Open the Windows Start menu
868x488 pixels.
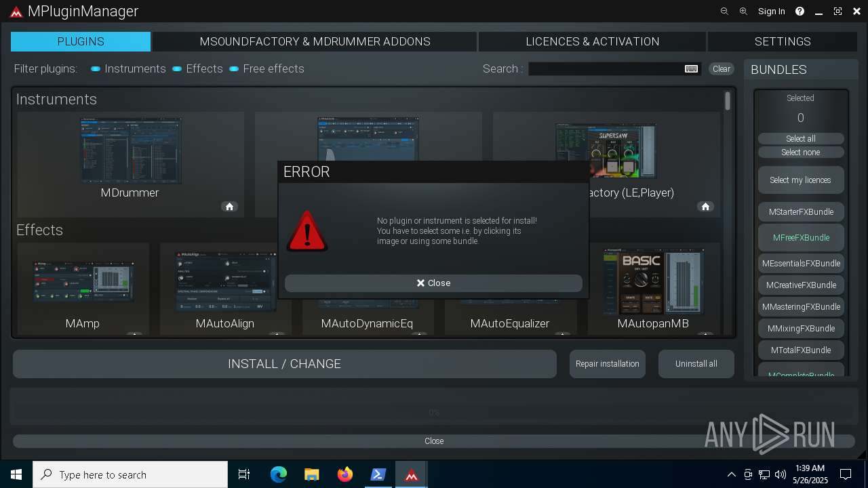[16, 474]
